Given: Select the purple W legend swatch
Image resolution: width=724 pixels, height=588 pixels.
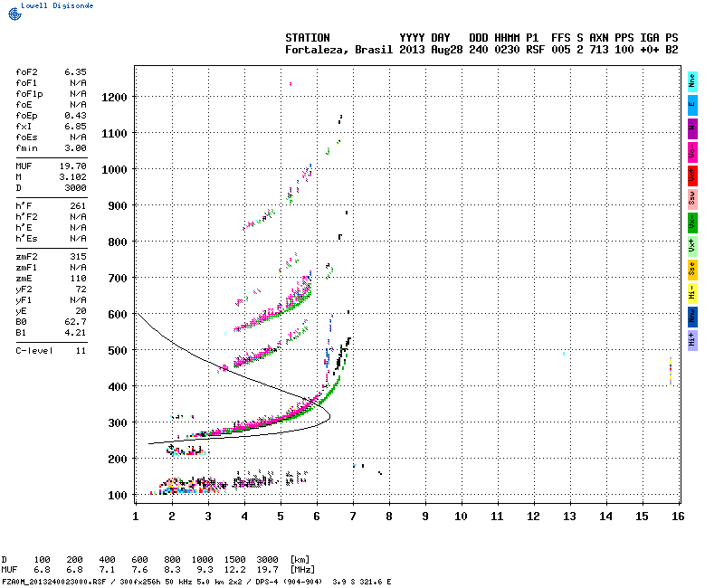Looking at the screenshot, I should tap(692, 128).
